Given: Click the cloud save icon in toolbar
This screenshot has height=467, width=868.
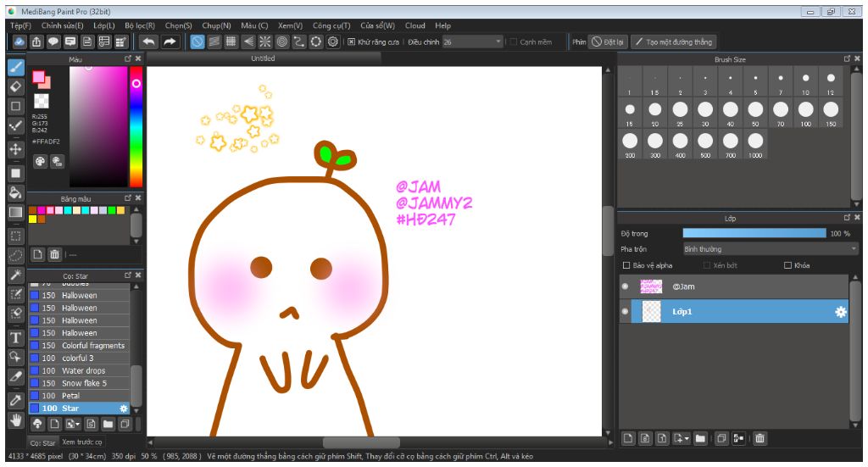Looking at the screenshot, I should [x=19, y=42].
